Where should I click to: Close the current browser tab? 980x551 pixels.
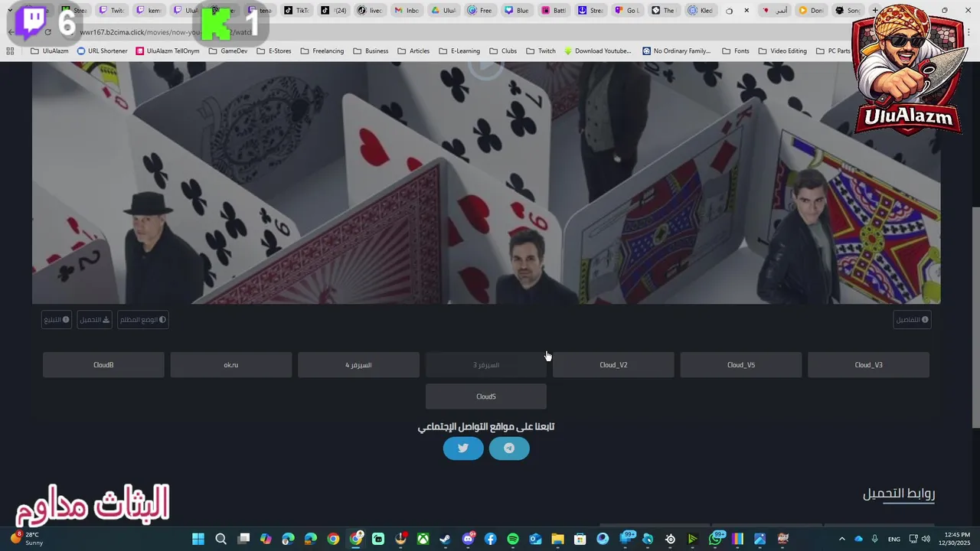tap(746, 11)
